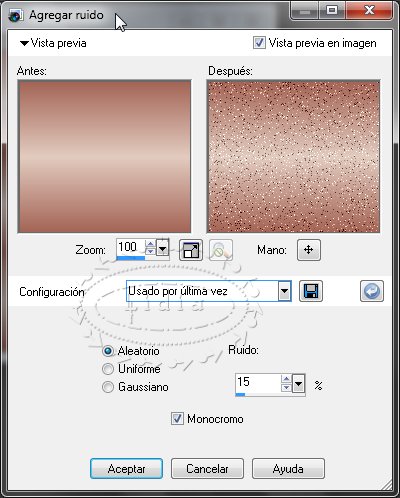Choose Uniforme noise type

pos(108,369)
